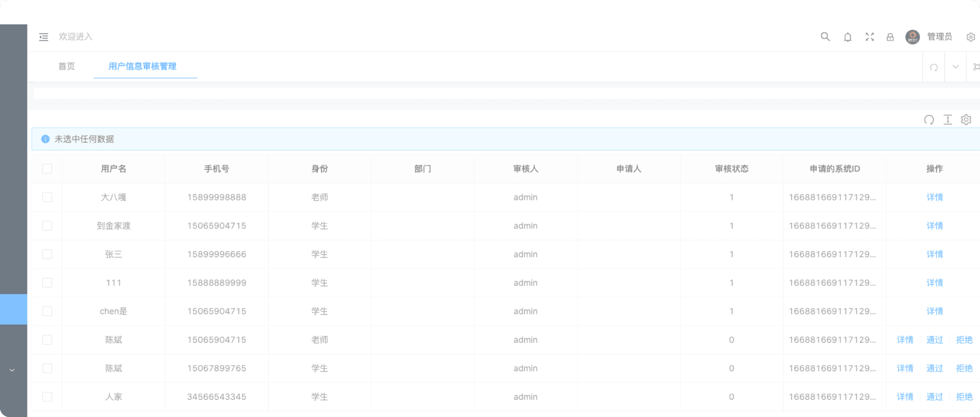Toggle fullscreen mode icon
The image size is (980, 417).
(x=870, y=37)
